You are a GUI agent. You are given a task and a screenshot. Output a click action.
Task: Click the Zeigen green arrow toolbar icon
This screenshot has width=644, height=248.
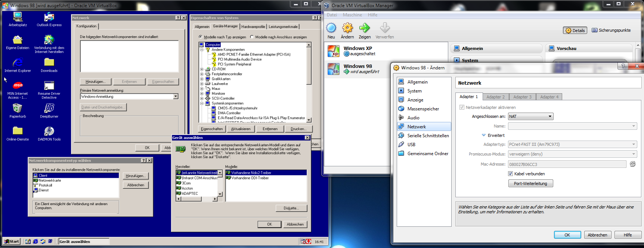pyautogui.click(x=365, y=31)
